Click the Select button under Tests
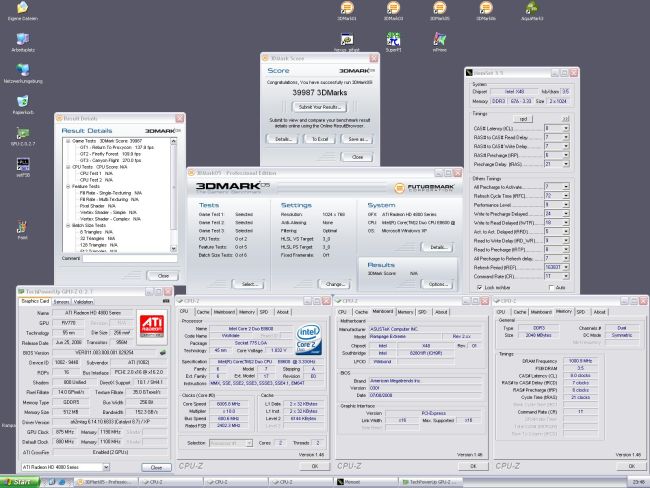 (x=249, y=284)
